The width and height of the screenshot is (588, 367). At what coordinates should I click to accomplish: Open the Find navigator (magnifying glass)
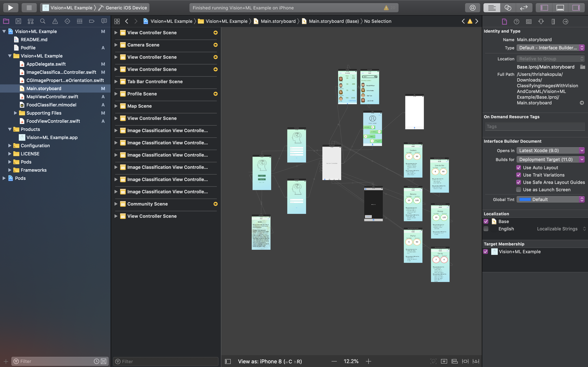coord(43,21)
